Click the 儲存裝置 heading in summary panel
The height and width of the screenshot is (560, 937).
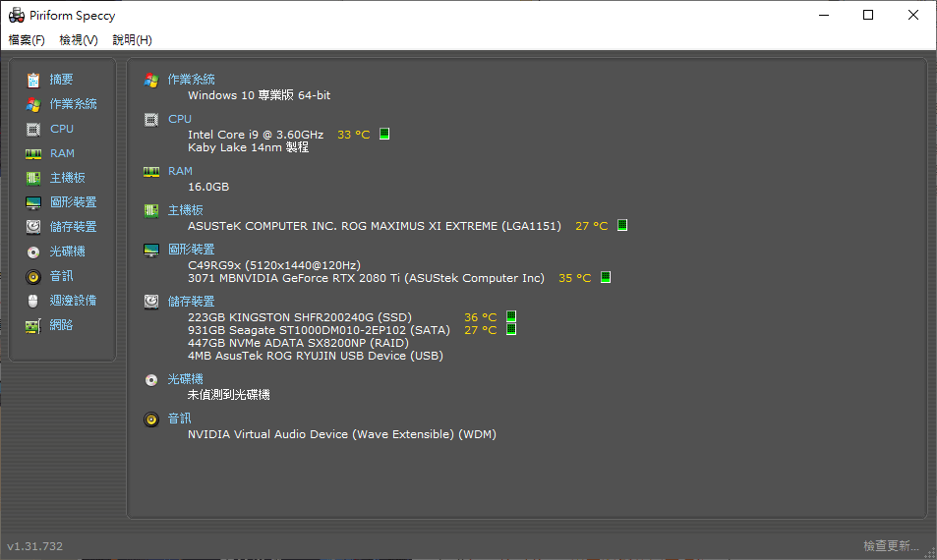pyautogui.click(x=191, y=302)
